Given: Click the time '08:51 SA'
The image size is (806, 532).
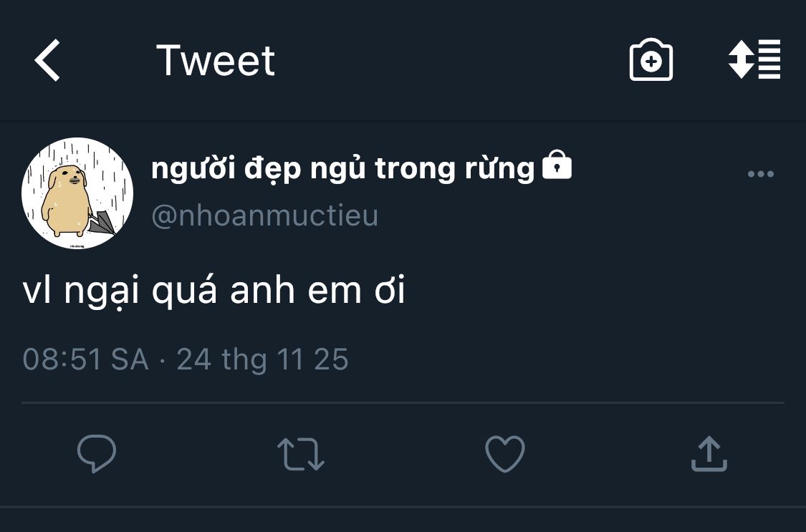Looking at the screenshot, I should 85,359.
